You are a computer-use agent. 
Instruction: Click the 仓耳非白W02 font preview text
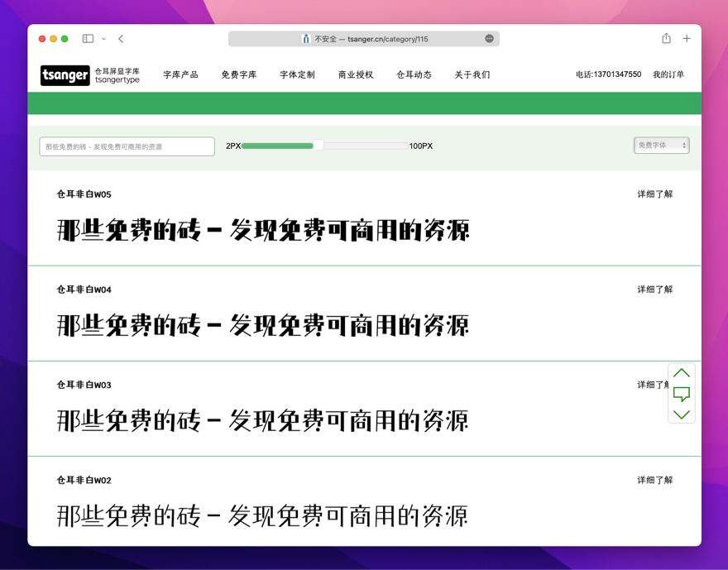click(261, 515)
